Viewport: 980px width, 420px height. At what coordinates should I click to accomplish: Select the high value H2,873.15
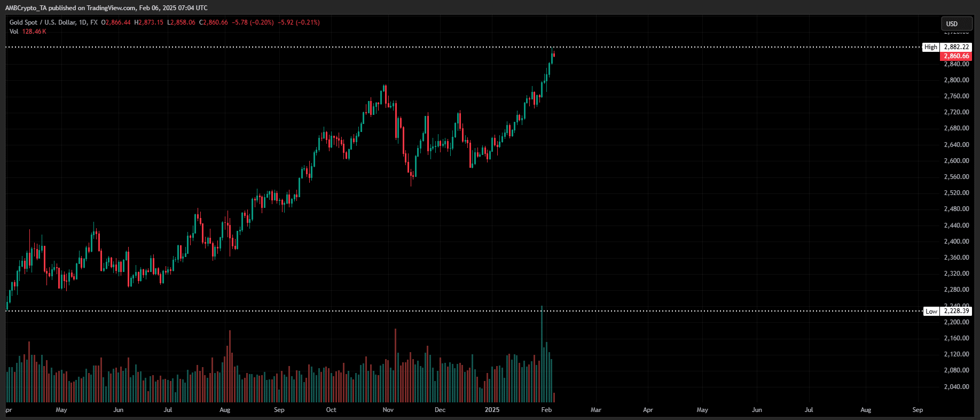(148, 22)
